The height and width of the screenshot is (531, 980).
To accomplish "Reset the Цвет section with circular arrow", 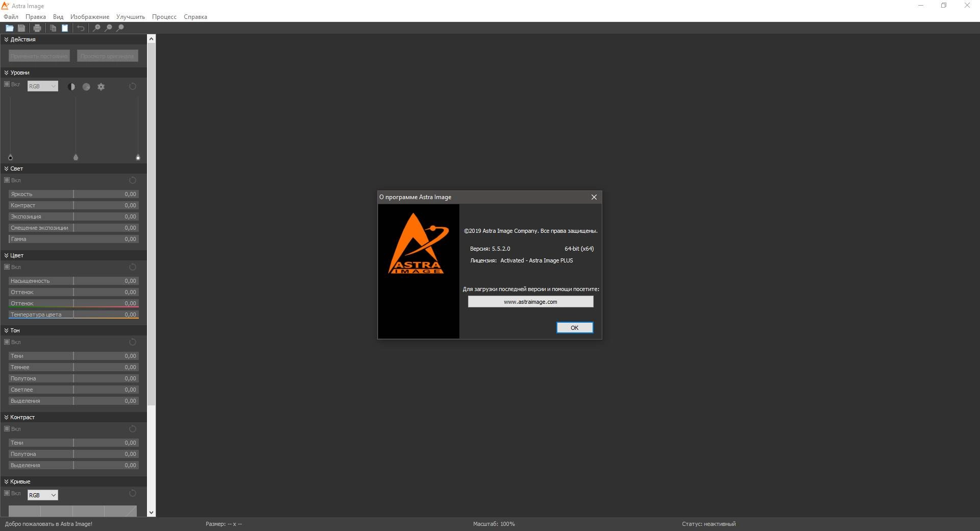I will point(133,267).
